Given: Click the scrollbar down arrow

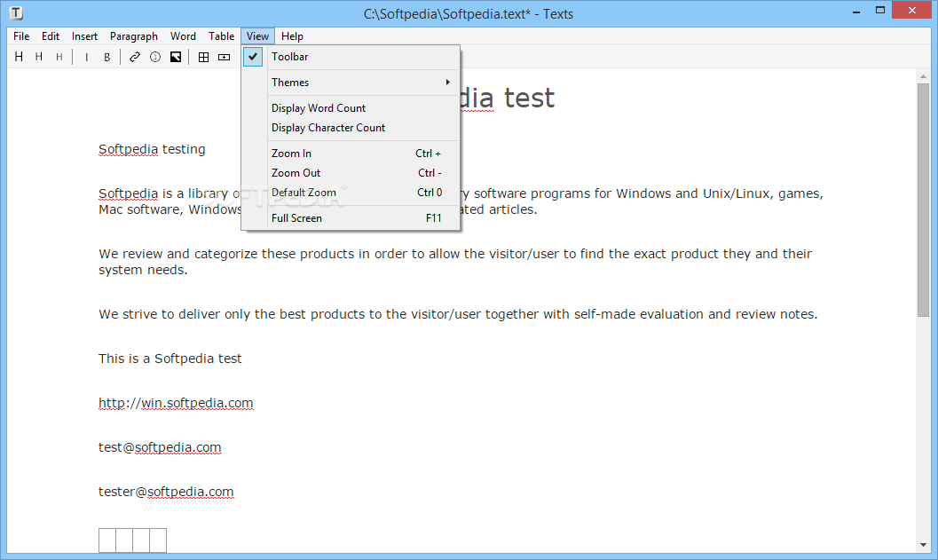Looking at the screenshot, I should pos(923,545).
